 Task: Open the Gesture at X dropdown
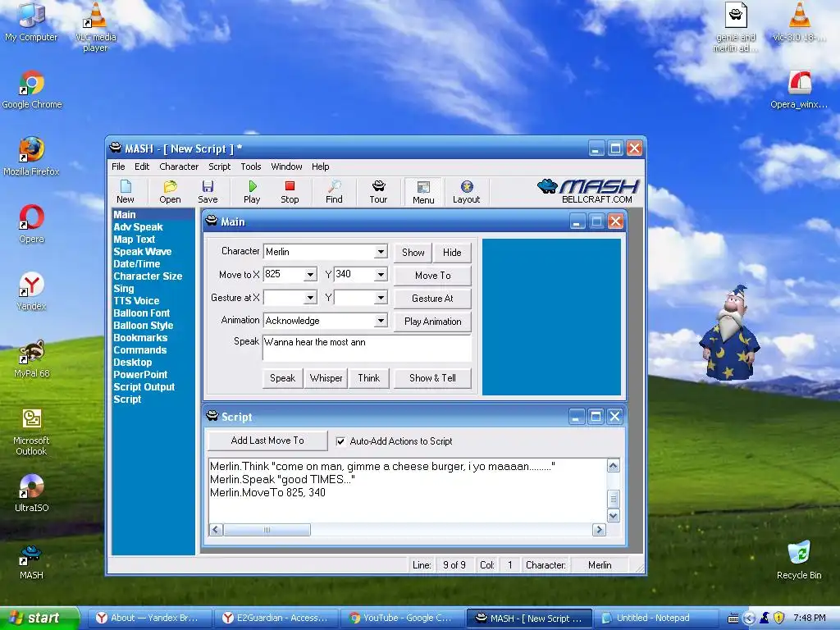310,297
